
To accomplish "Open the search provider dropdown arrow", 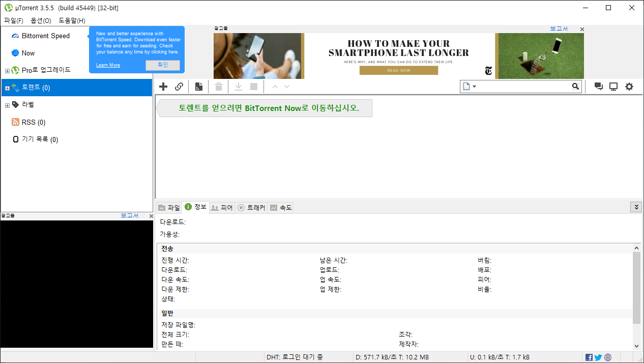I will [x=475, y=87].
